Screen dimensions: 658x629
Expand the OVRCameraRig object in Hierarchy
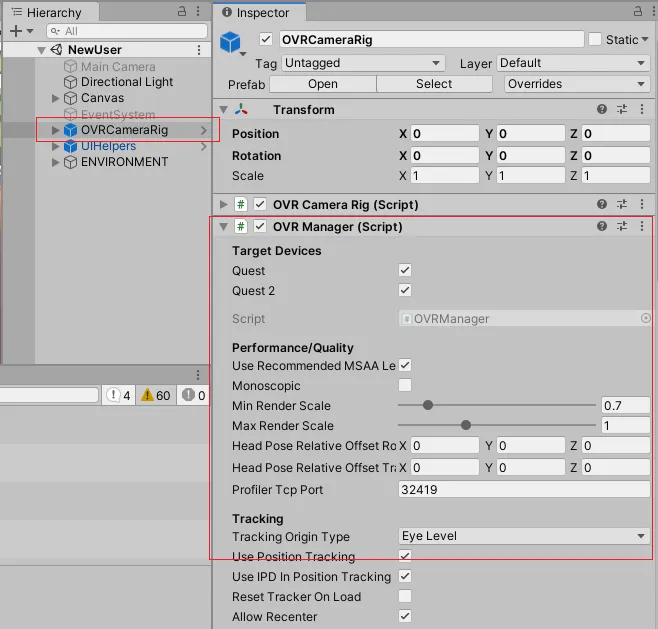pos(55,130)
